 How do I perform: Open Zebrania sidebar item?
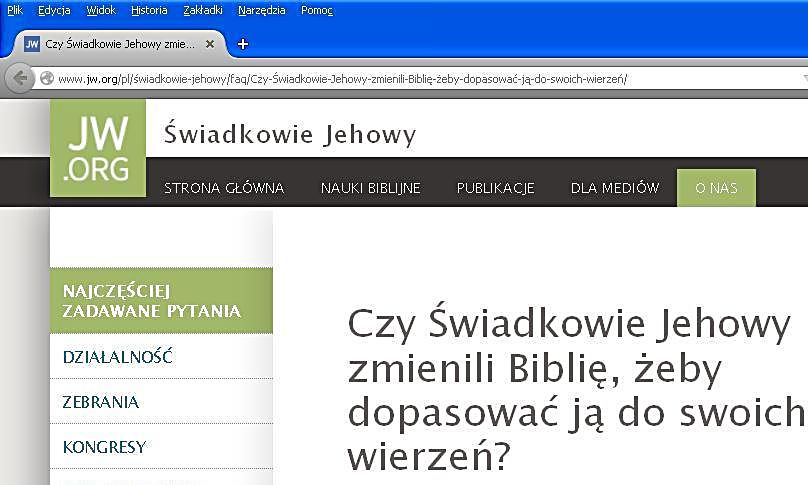pyautogui.click(x=161, y=402)
